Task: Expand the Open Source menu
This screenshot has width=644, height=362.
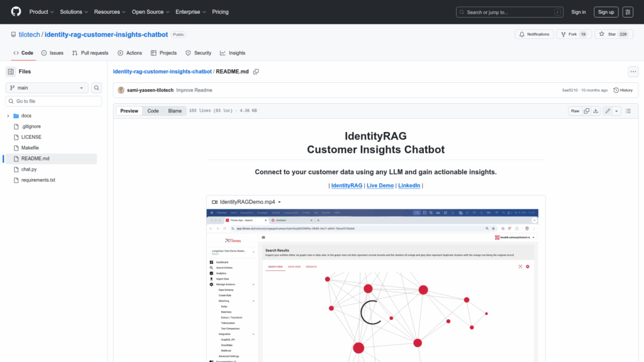Action: [x=150, y=12]
